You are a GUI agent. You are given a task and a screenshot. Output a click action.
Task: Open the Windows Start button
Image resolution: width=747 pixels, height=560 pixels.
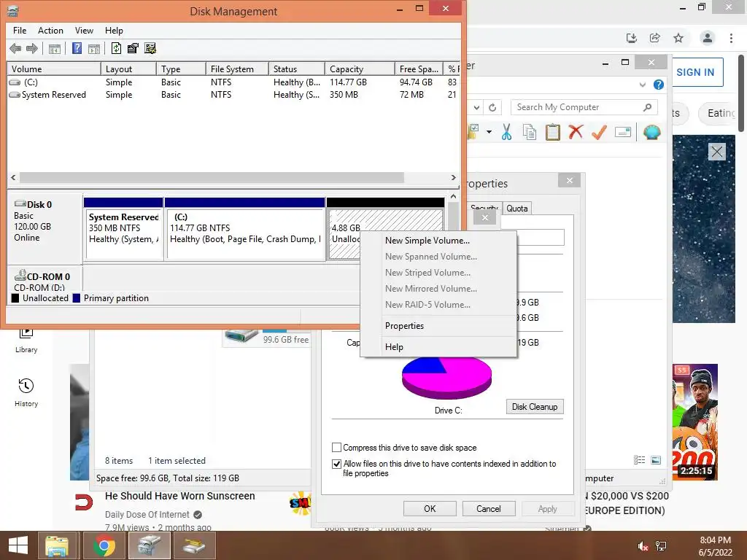[18, 545]
